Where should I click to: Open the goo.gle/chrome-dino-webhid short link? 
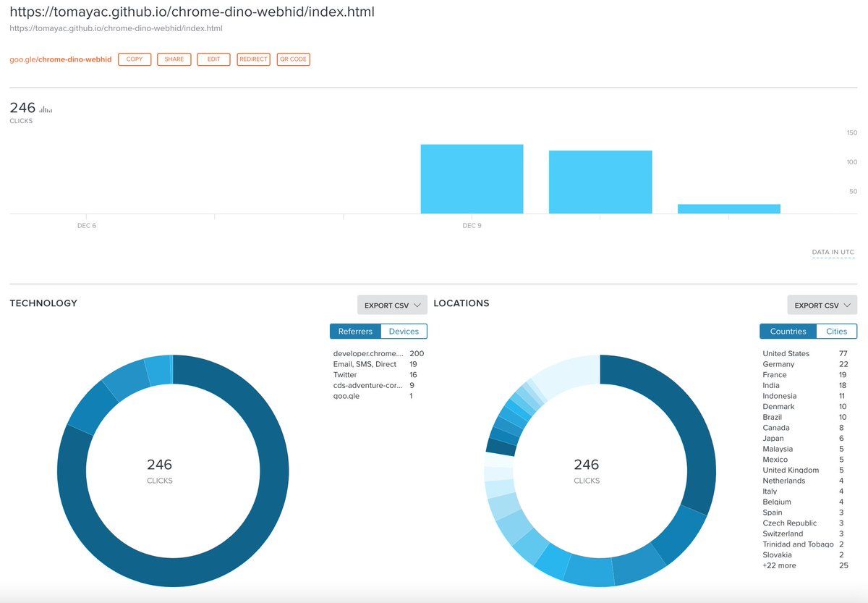pyautogui.click(x=61, y=59)
